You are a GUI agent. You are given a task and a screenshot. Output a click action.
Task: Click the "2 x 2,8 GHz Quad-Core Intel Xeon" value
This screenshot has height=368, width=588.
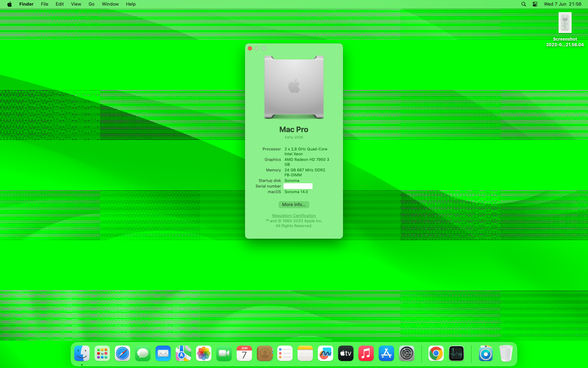(x=306, y=151)
